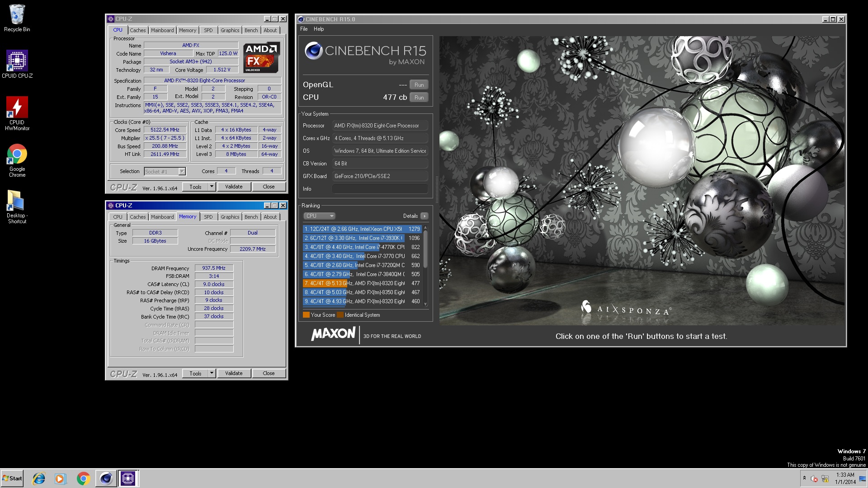Open the CPUID HWMonitor desktop icon
Image resolution: width=868 pixels, height=488 pixels.
coord(17,113)
